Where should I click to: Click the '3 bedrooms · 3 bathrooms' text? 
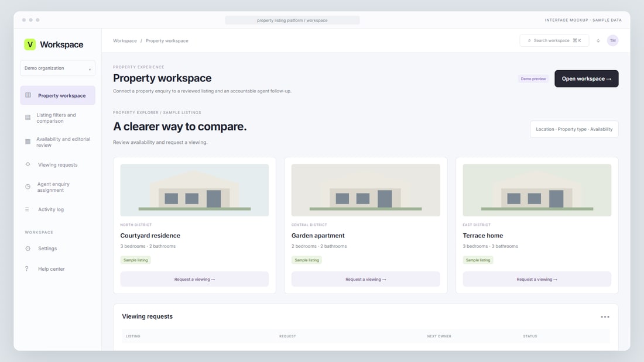point(491,246)
